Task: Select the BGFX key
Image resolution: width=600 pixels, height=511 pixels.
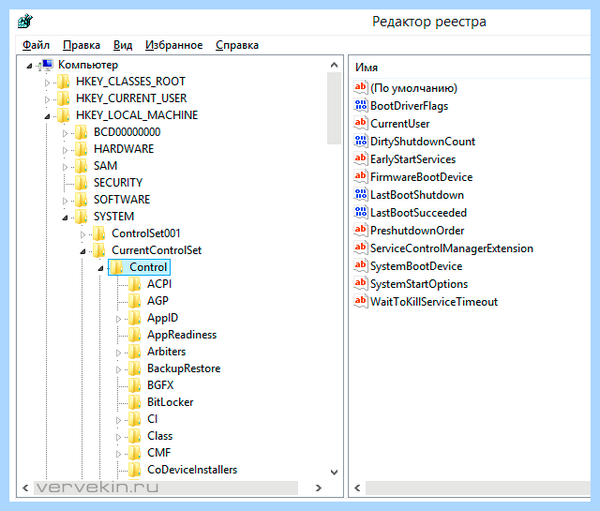Action: 160,385
